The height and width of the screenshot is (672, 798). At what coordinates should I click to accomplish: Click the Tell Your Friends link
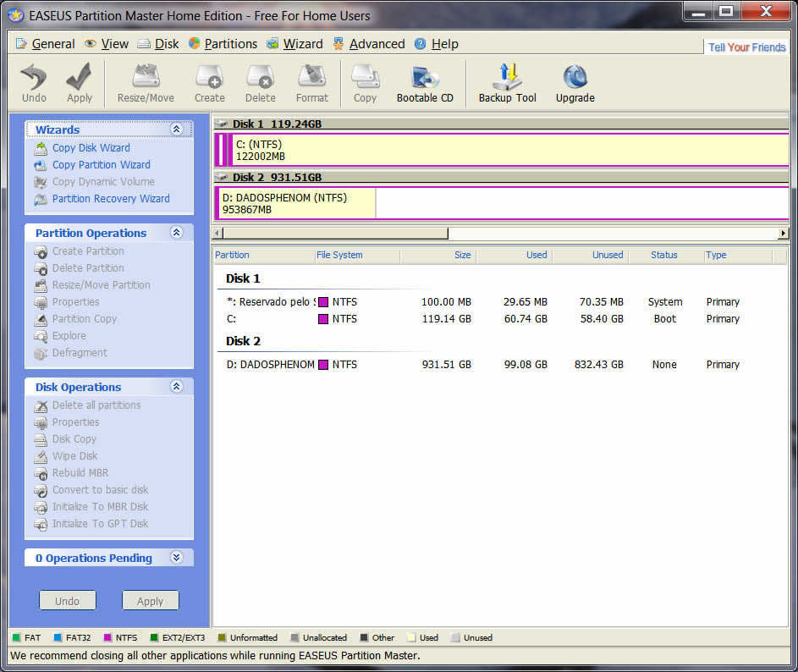pyautogui.click(x=746, y=47)
